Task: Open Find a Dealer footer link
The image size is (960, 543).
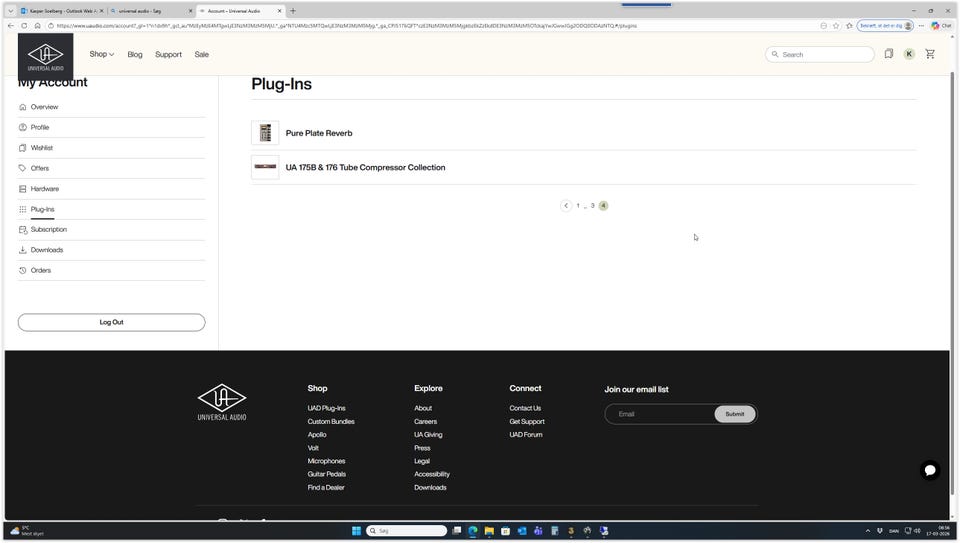Action: click(x=326, y=488)
